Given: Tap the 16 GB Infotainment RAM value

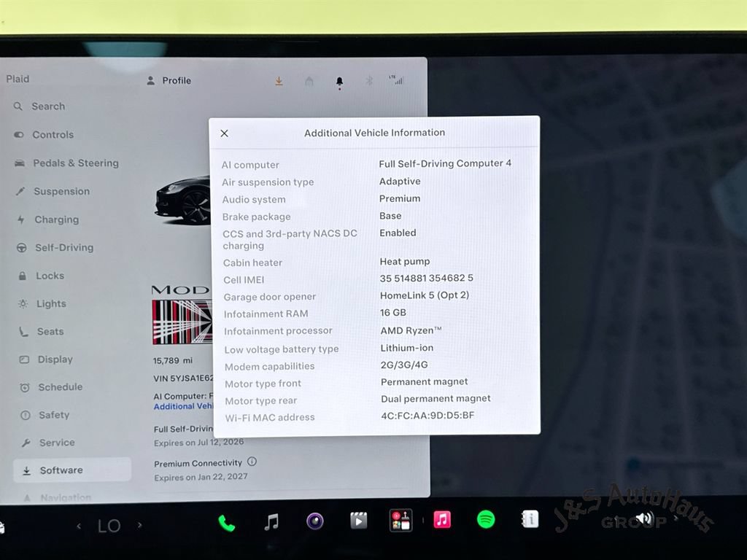Looking at the screenshot, I should 393,312.
